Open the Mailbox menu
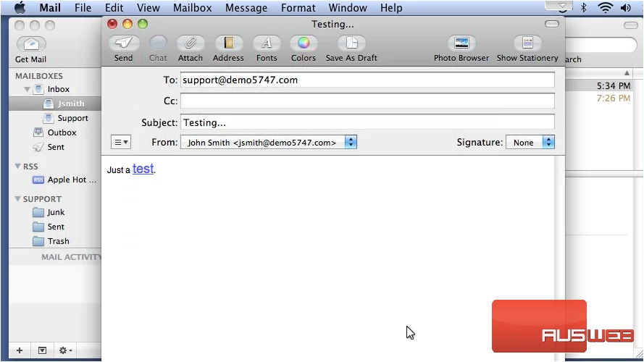This screenshot has width=644, height=362. point(192,8)
